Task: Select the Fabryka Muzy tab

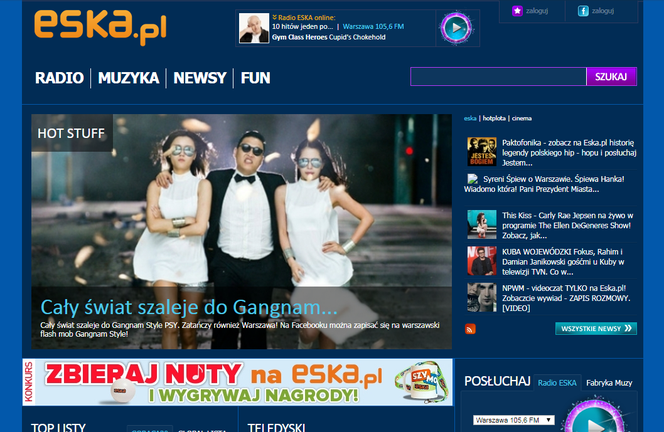Action: [x=609, y=383]
